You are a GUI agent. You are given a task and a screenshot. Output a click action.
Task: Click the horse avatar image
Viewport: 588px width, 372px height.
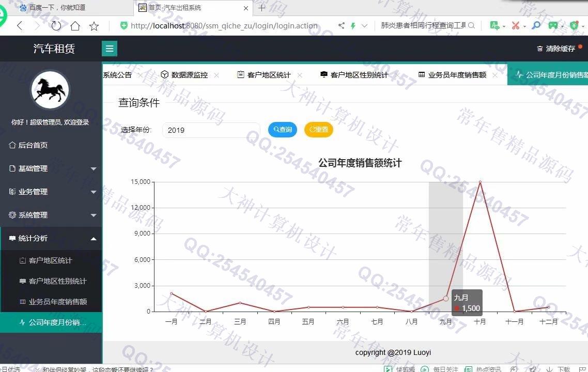click(50, 90)
